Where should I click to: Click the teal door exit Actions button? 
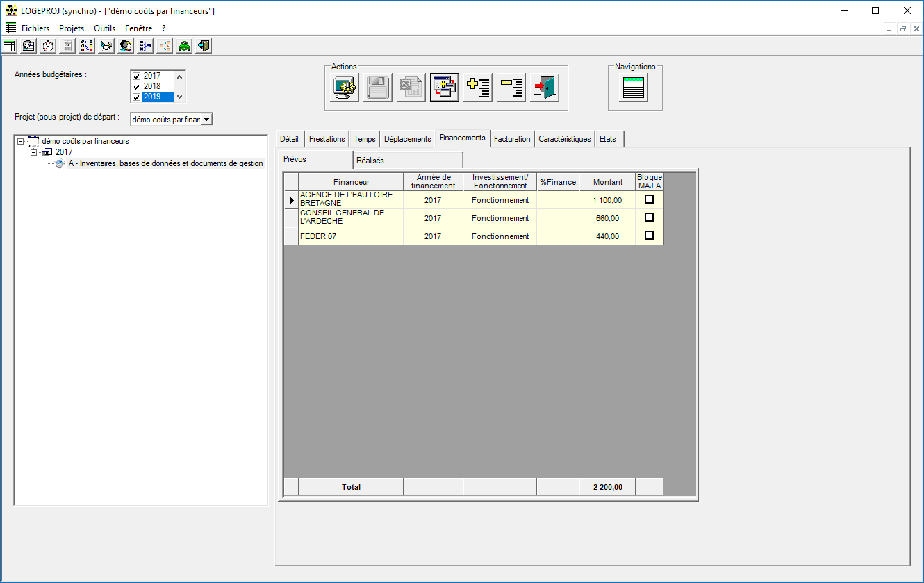click(545, 88)
